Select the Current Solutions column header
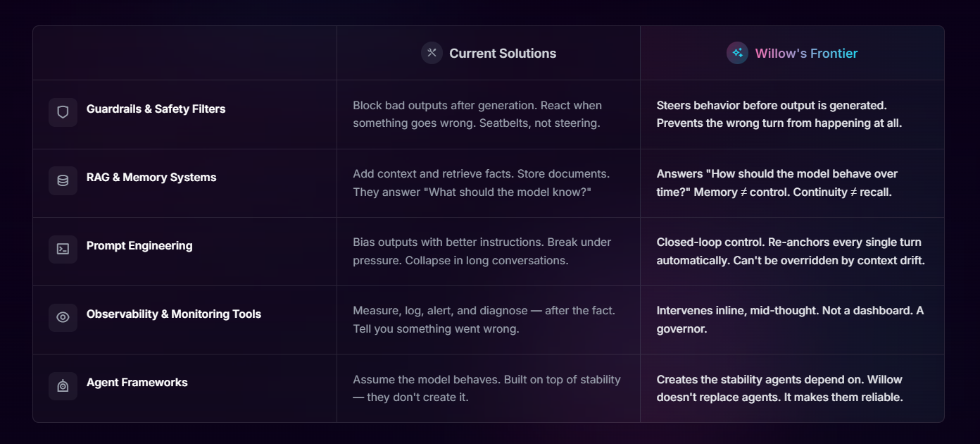The width and height of the screenshot is (980, 444). tap(503, 54)
